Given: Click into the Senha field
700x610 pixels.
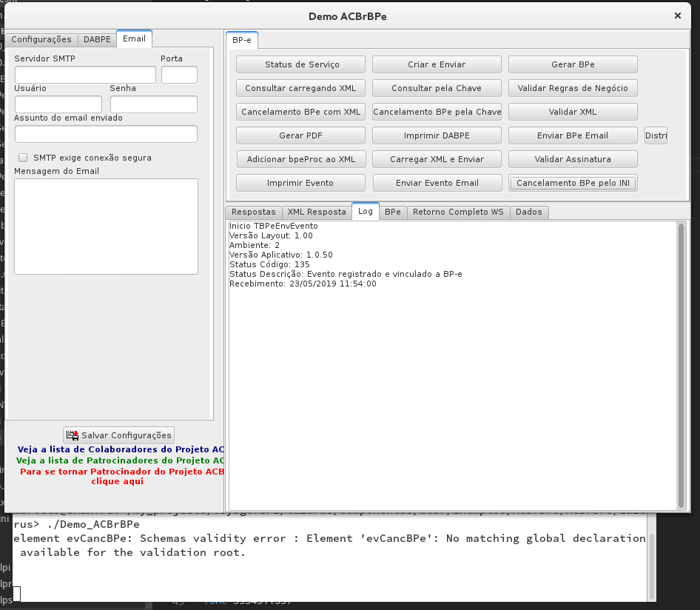Looking at the screenshot, I should [154, 104].
